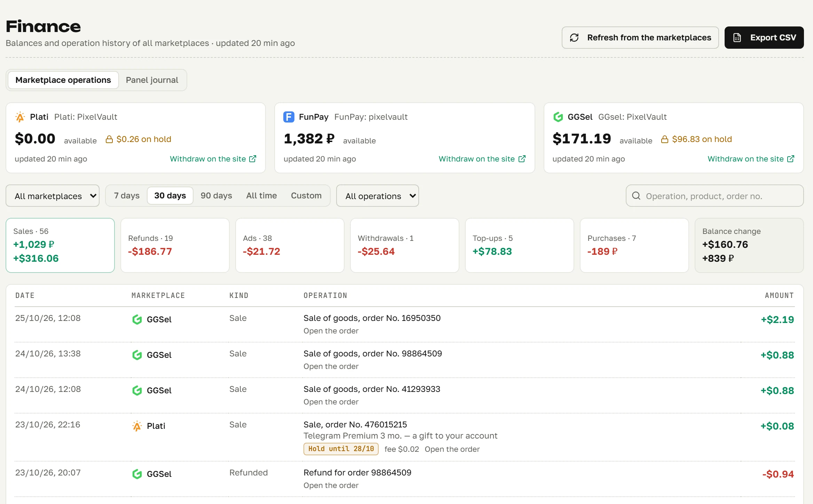Filter by the Refunds · 19 card

pos(175,245)
